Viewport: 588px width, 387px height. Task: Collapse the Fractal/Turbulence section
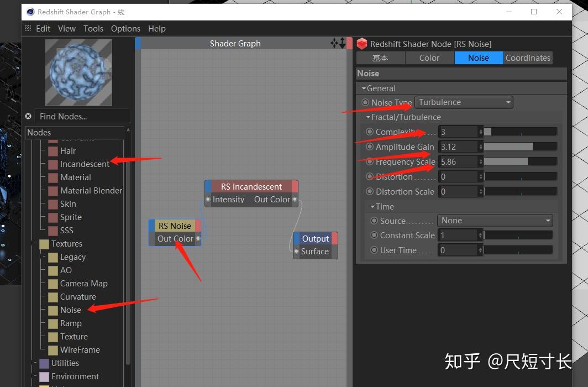point(368,117)
